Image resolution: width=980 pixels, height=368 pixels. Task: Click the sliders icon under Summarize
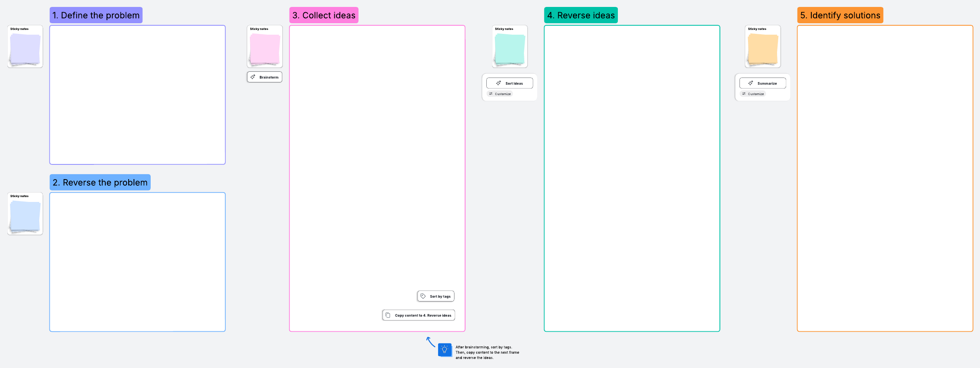(744, 94)
